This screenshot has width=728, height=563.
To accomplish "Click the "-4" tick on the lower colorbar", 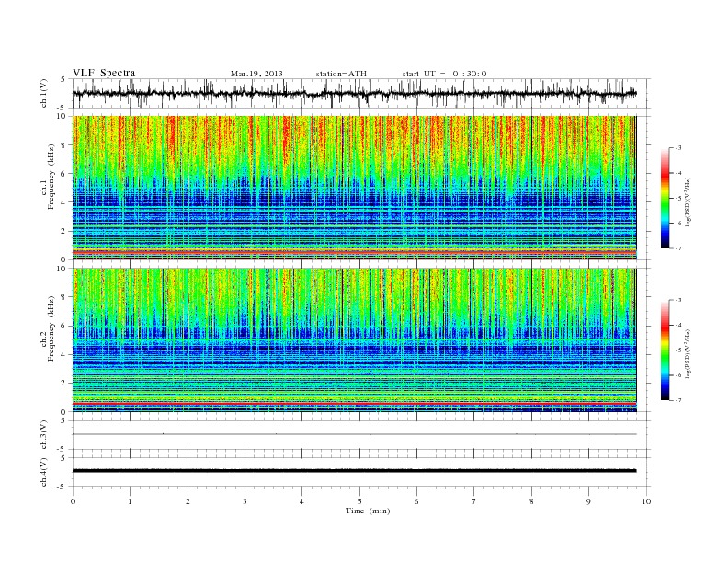I will (677, 325).
